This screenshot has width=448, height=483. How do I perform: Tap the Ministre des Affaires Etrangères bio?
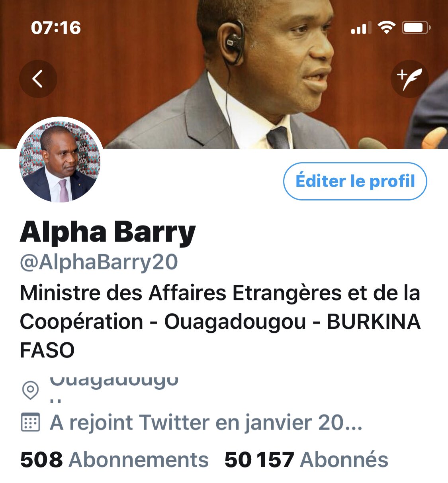(220, 321)
